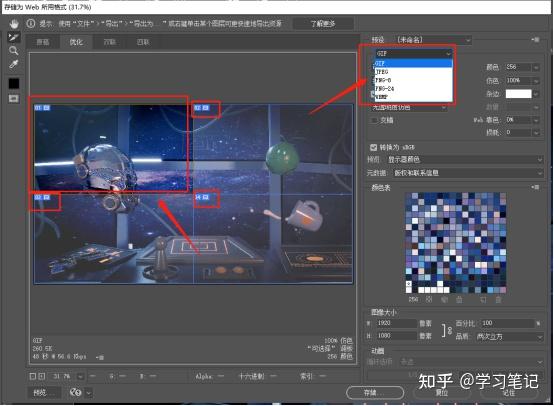The height and width of the screenshot is (406, 554).
Task: Select the Hand tool
Action: tap(14, 24)
